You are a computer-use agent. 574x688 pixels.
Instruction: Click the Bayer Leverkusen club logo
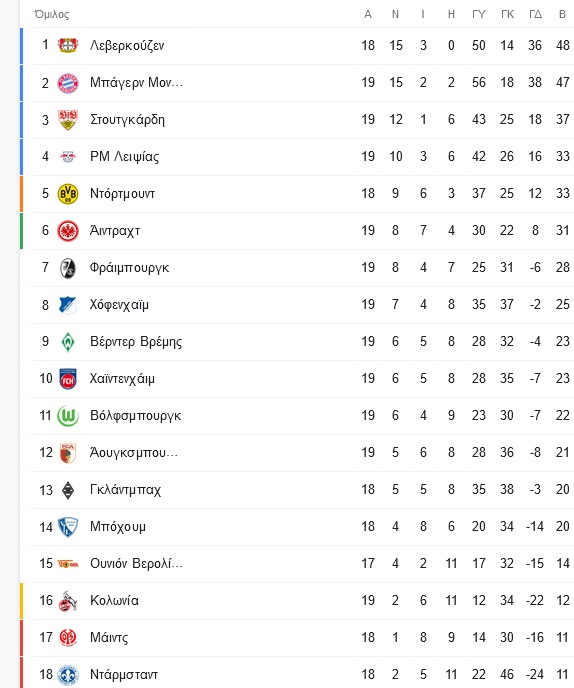68,45
